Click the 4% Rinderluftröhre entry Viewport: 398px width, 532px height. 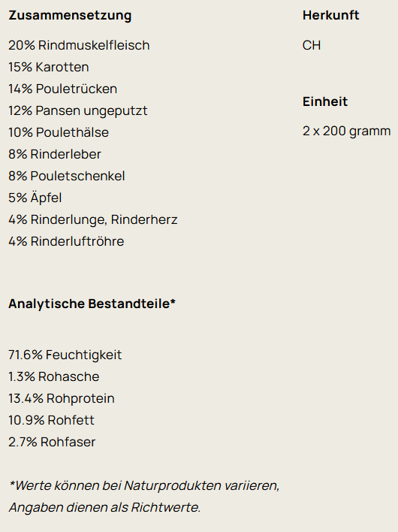point(66,241)
